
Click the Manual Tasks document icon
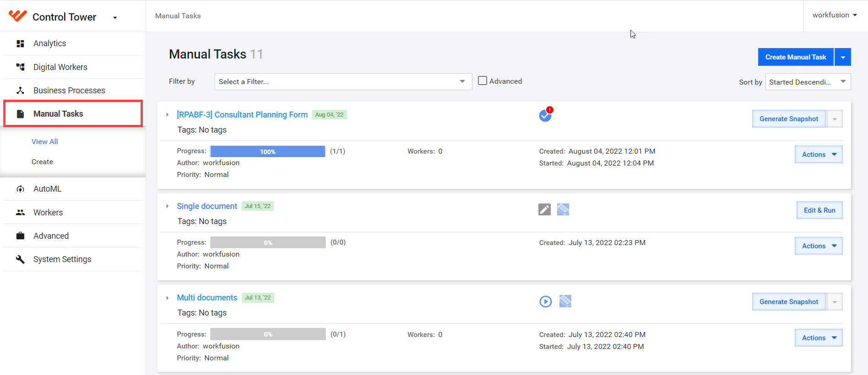coord(20,114)
